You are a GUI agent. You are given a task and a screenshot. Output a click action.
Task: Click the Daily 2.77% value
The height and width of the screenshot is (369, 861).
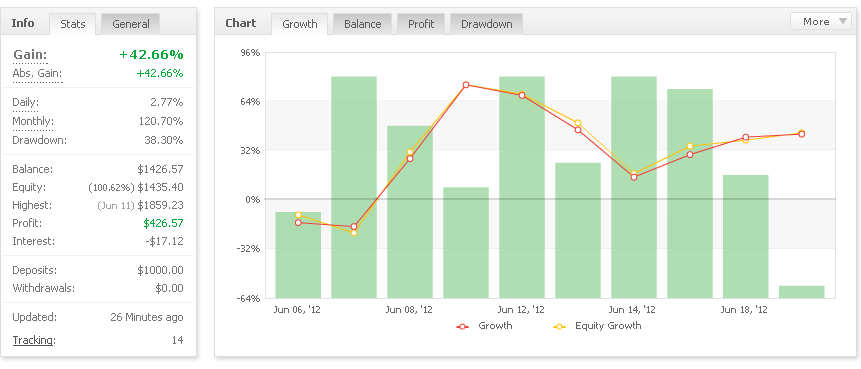pyautogui.click(x=166, y=103)
